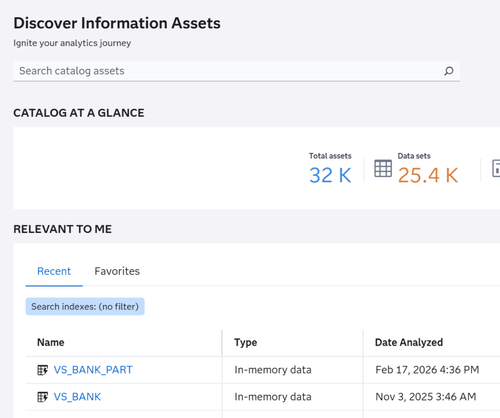Image resolution: width=500 pixels, height=418 pixels.
Task: Select the 32 K total assets figure
Action: (x=330, y=175)
